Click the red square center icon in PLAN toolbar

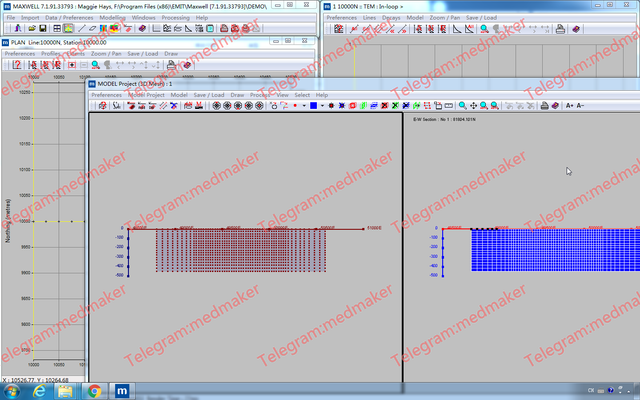tap(72, 65)
